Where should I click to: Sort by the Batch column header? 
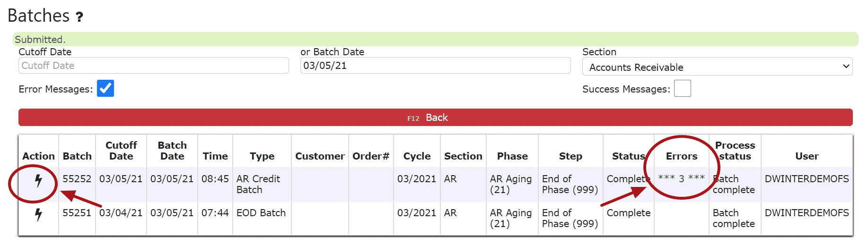pos(77,156)
